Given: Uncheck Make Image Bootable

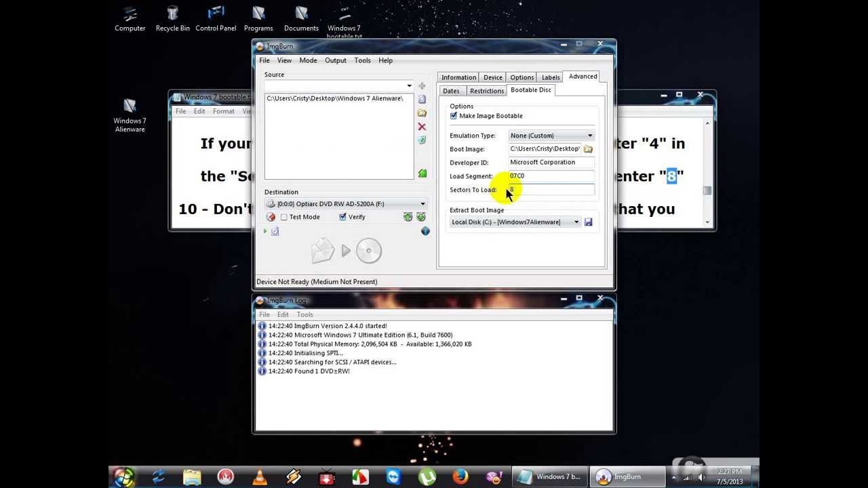Looking at the screenshot, I should (x=454, y=116).
